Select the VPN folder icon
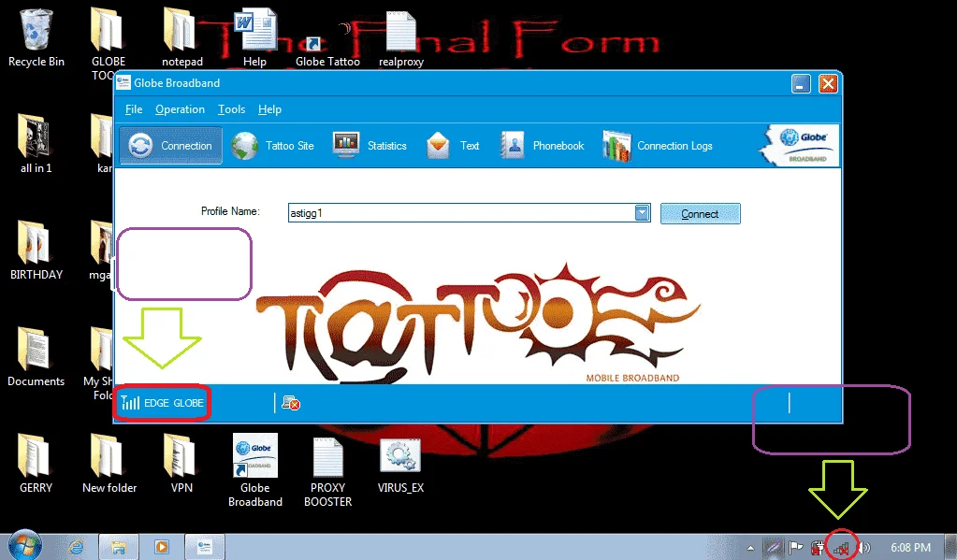This screenshot has height=560, width=957. (181, 455)
